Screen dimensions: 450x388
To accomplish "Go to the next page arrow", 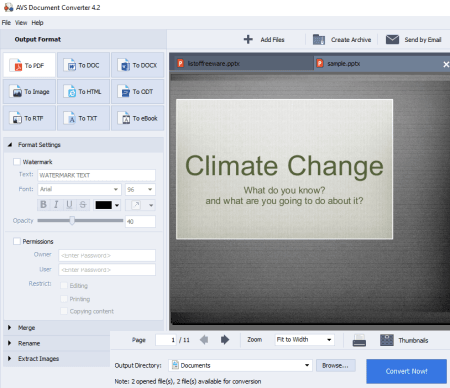I will (x=225, y=340).
